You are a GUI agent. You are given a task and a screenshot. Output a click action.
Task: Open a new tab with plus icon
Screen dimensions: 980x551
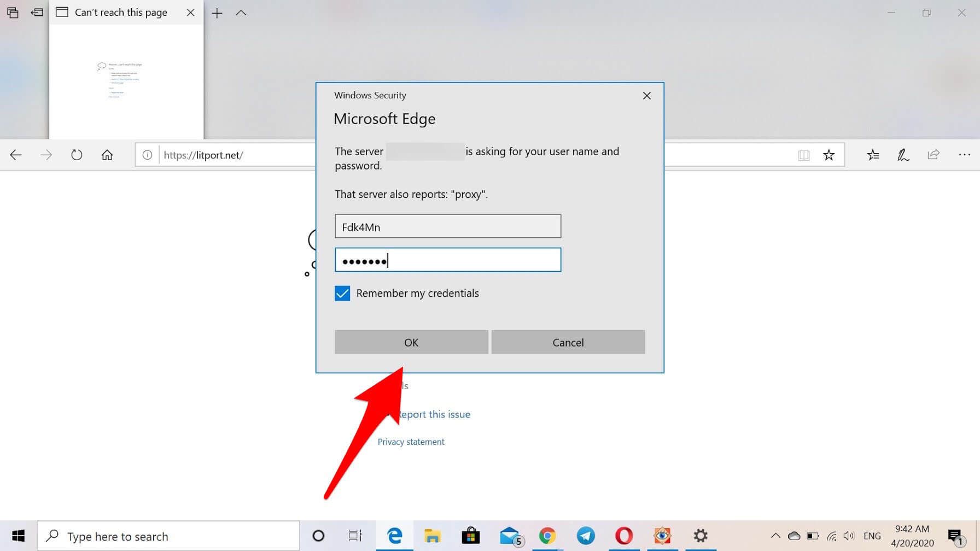tap(217, 13)
